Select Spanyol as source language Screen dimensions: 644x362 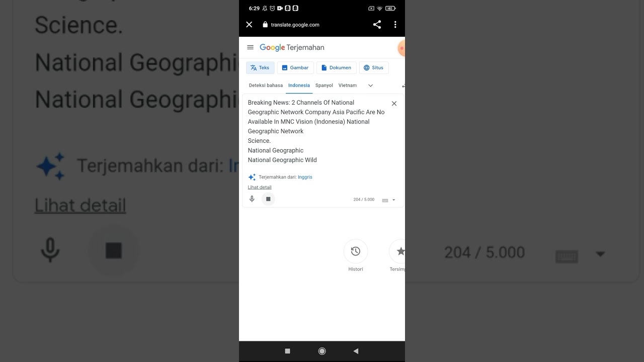pyautogui.click(x=324, y=85)
